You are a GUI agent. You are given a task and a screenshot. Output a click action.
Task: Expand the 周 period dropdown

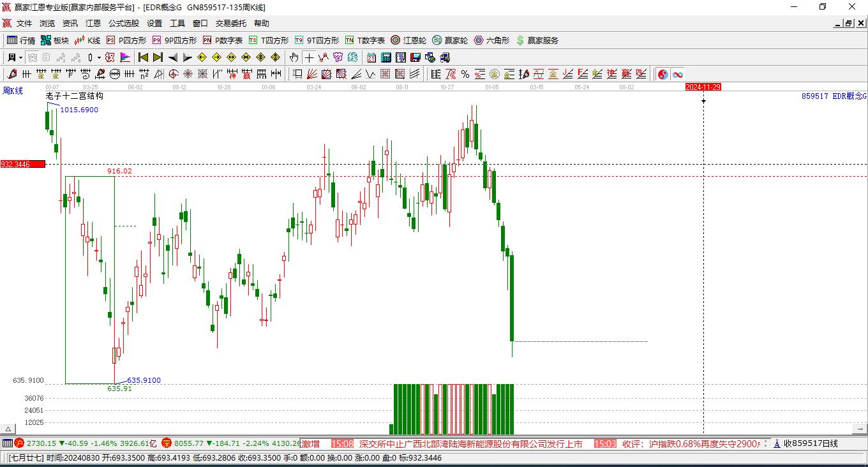[20, 57]
